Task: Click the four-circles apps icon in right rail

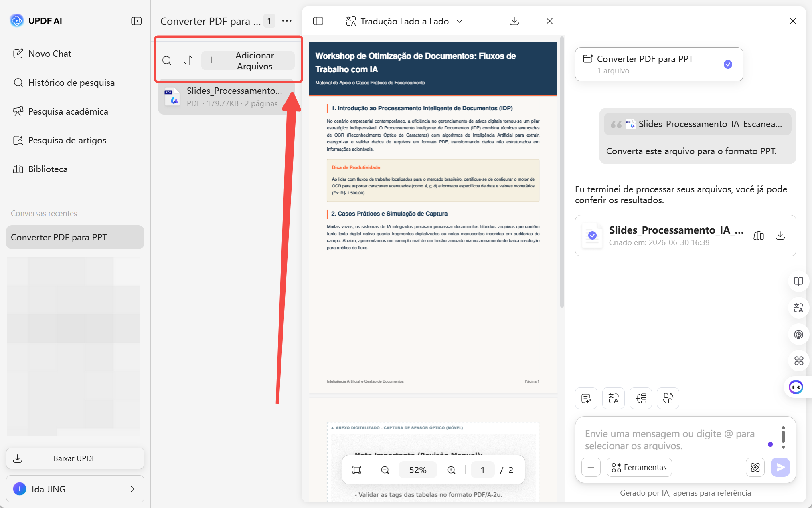Action: pos(798,361)
